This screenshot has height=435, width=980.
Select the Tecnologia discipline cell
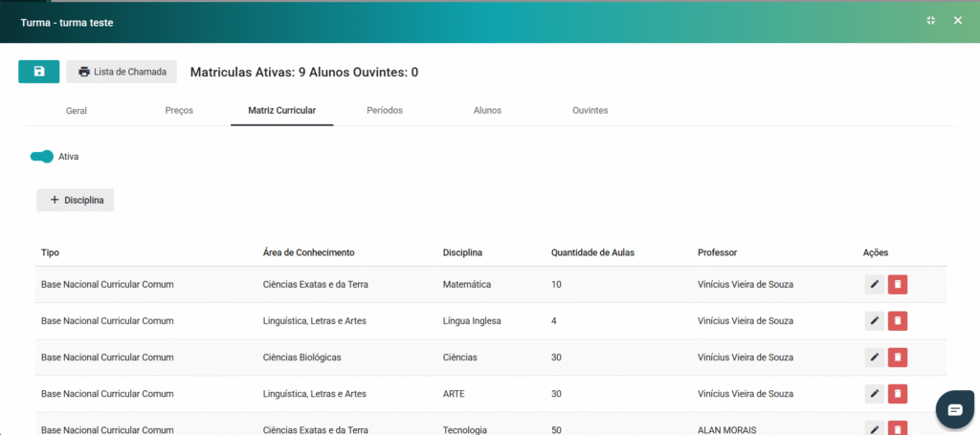pyautogui.click(x=465, y=430)
